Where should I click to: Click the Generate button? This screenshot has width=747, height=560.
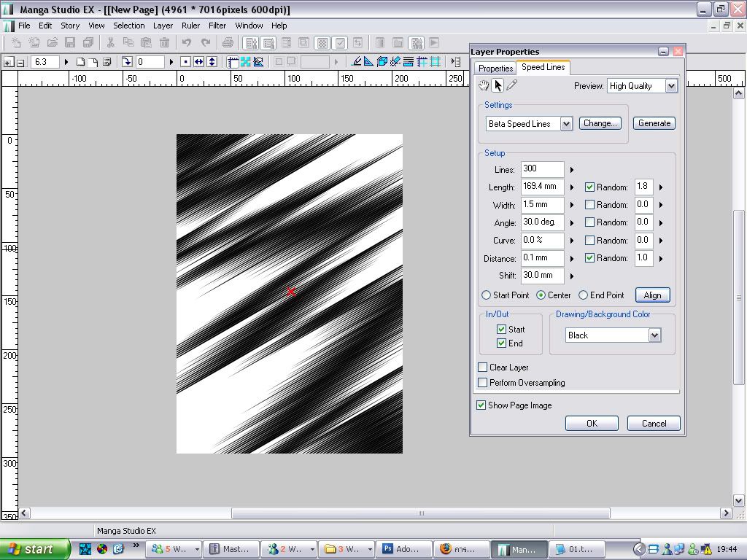654,123
